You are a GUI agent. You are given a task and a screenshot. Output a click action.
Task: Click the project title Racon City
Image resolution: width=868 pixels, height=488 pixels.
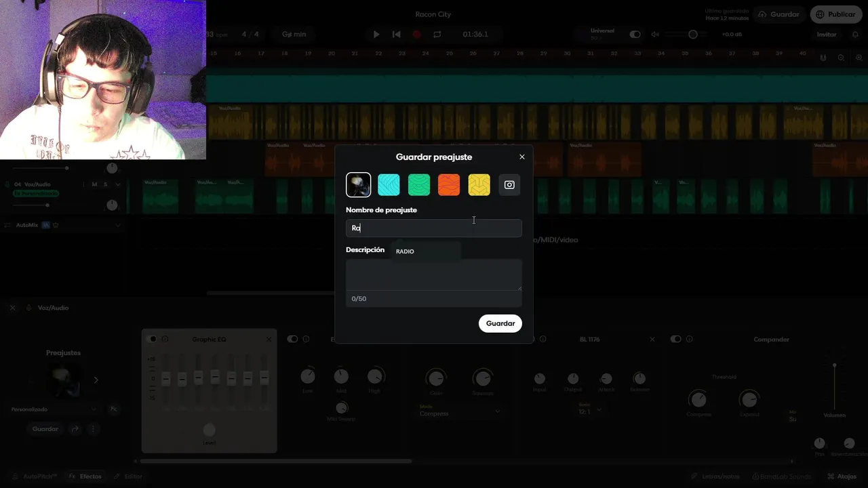(x=433, y=14)
